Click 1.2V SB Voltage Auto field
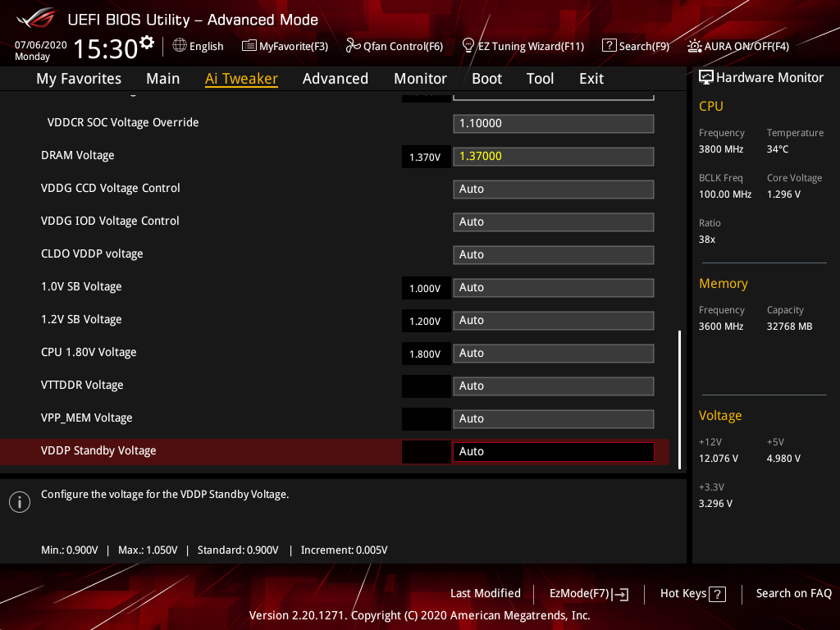 coord(554,321)
